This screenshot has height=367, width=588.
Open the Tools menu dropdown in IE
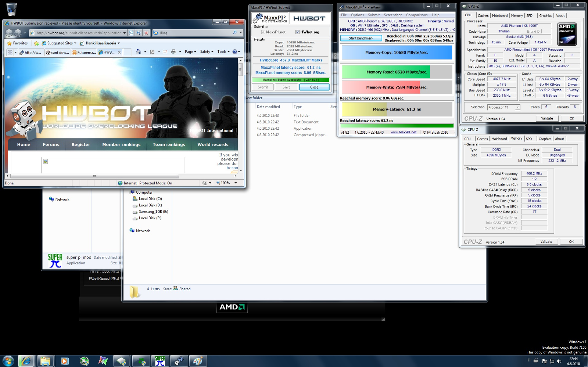click(223, 52)
